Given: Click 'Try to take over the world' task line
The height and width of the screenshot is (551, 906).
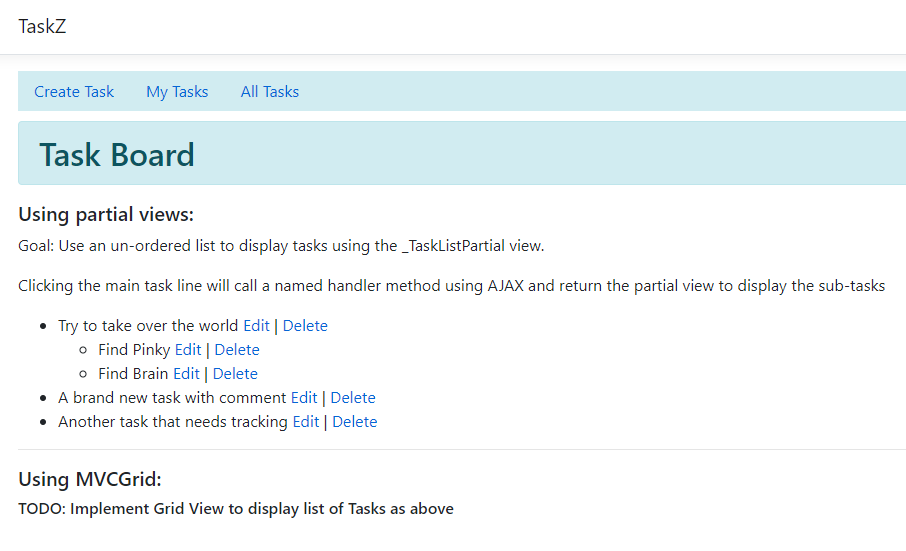Looking at the screenshot, I should 148,326.
